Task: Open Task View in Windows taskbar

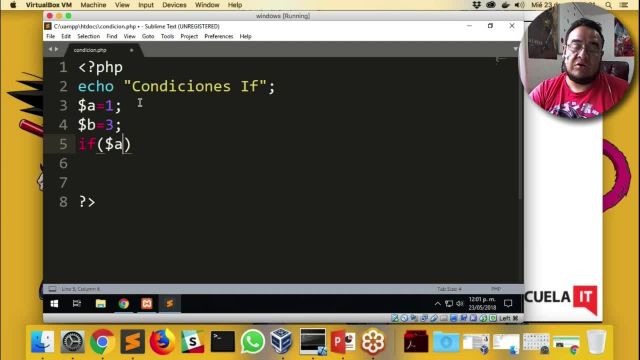Action: click(x=77, y=304)
